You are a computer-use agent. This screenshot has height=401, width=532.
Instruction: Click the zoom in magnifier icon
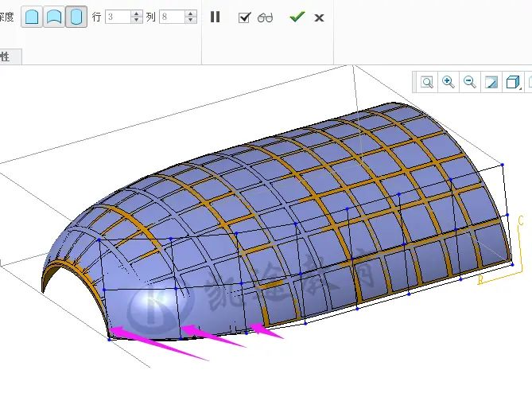tap(449, 82)
